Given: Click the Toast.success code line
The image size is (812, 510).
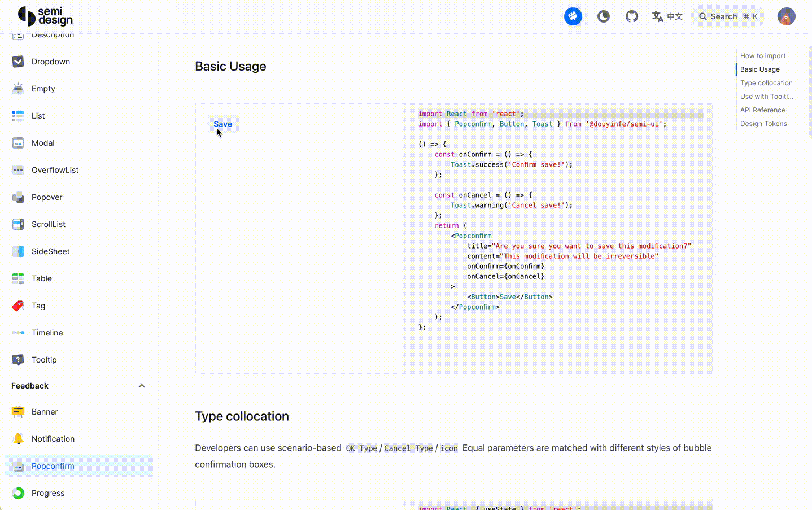Looking at the screenshot, I should (512, 164).
